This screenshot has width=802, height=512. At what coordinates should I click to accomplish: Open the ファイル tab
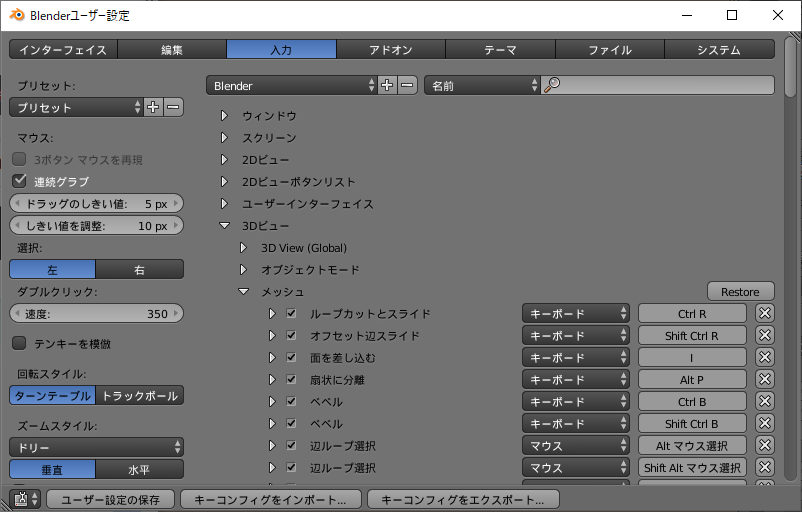pos(610,50)
